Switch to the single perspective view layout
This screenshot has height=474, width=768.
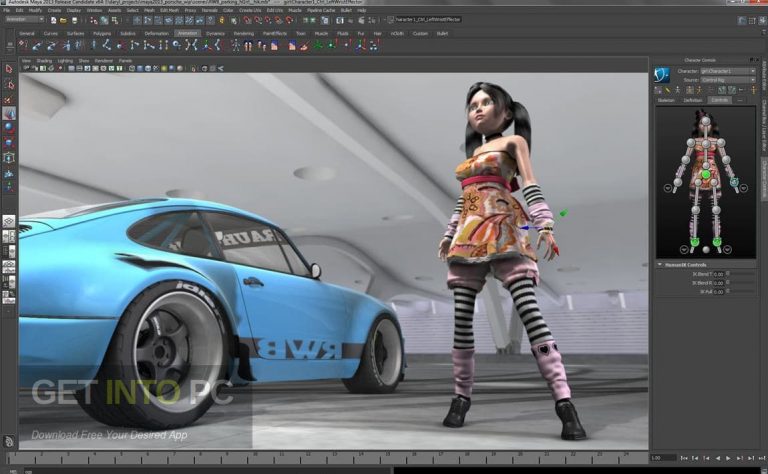pos(9,221)
